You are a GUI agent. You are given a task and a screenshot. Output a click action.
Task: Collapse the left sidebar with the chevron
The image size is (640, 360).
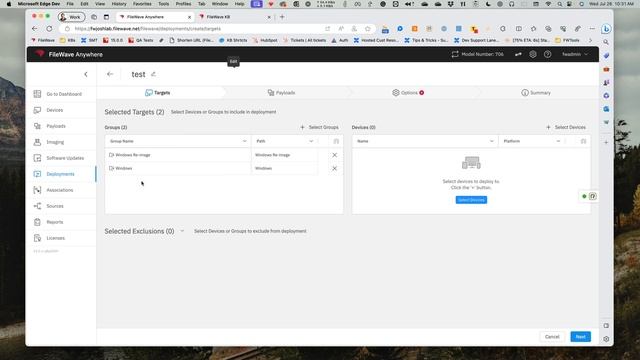tap(86, 74)
